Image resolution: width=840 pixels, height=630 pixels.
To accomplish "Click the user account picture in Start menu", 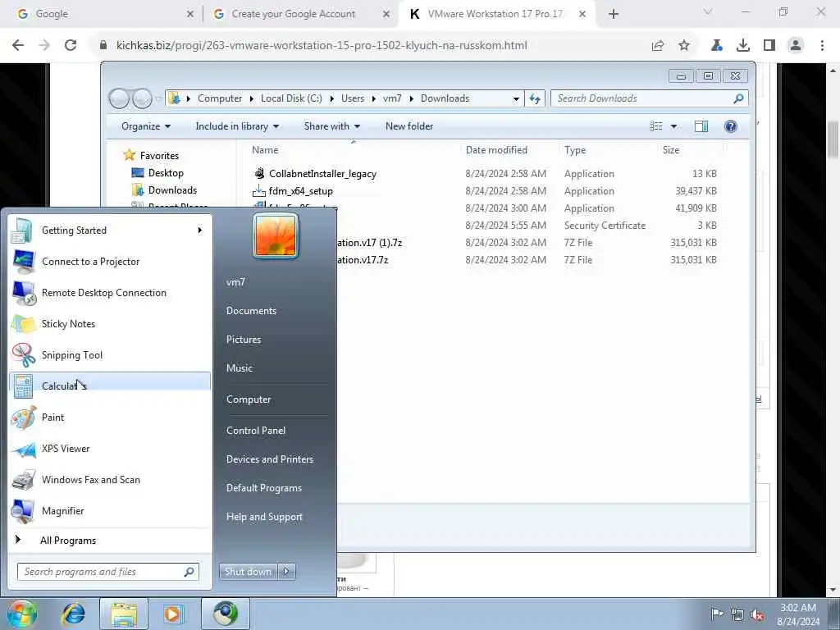I will point(276,235).
